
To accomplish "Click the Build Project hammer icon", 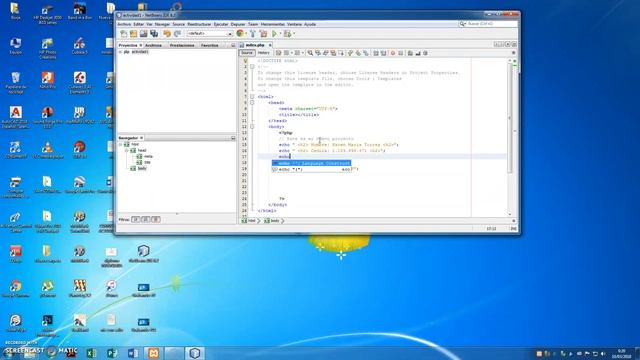I will point(253,34).
